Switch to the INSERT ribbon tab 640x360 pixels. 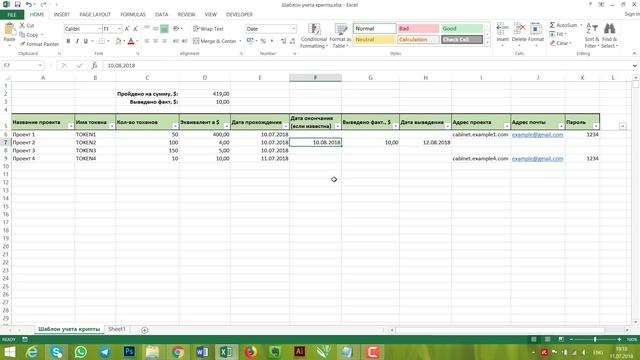pyautogui.click(x=62, y=15)
